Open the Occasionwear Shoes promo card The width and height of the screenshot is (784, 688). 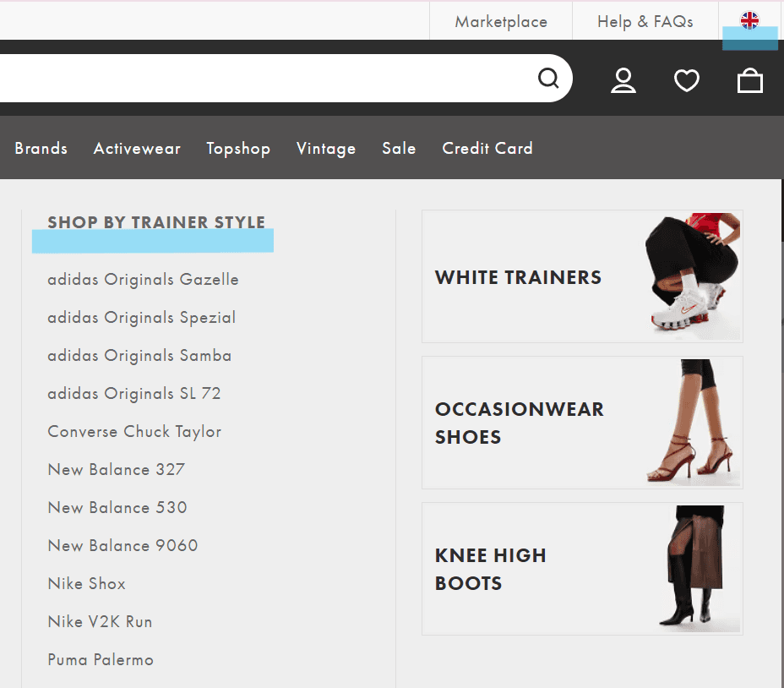[x=582, y=423]
